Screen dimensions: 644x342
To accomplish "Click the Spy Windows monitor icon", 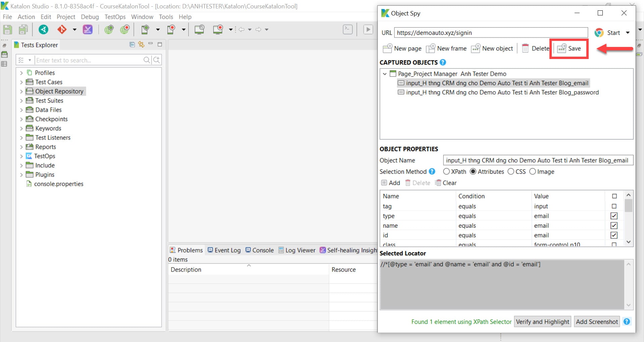I will coord(200,30).
